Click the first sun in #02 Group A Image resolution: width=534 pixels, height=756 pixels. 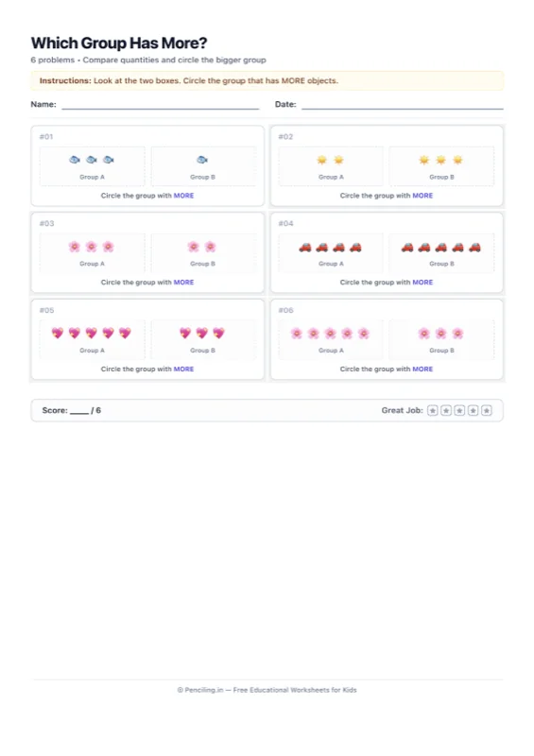tap(321, 160)
